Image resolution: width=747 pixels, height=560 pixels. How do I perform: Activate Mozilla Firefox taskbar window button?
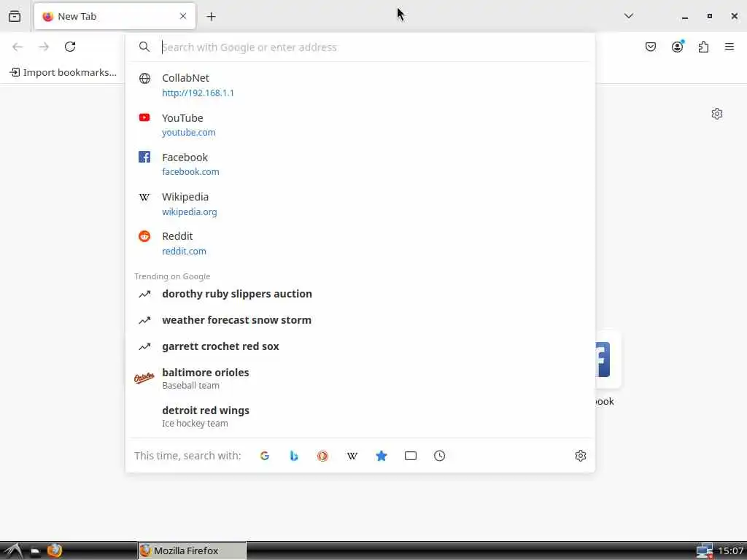pyautogui.click(x=192, y=551)
